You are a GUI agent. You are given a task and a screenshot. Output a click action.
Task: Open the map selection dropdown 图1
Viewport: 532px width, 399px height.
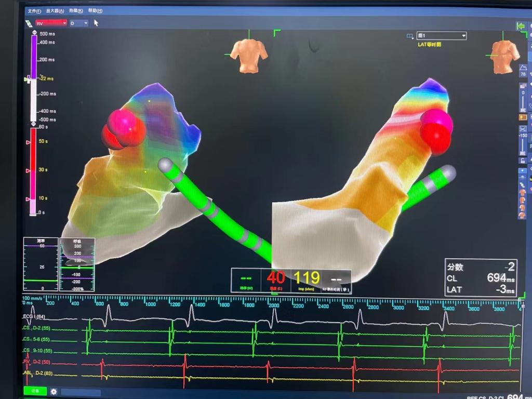pyautogui.click(x=442, y=36)
